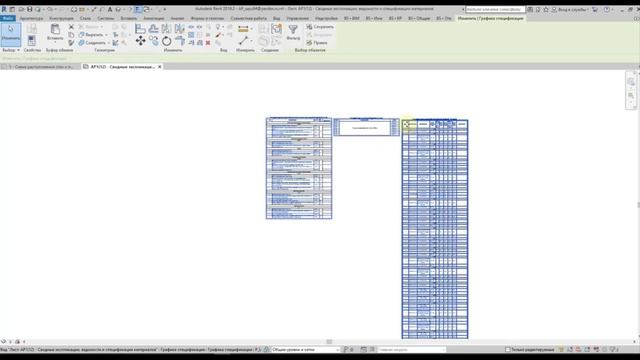Open the Modify | Schedule Graphics contextual tab
This screenshot has width=640, height=360.
491,18
